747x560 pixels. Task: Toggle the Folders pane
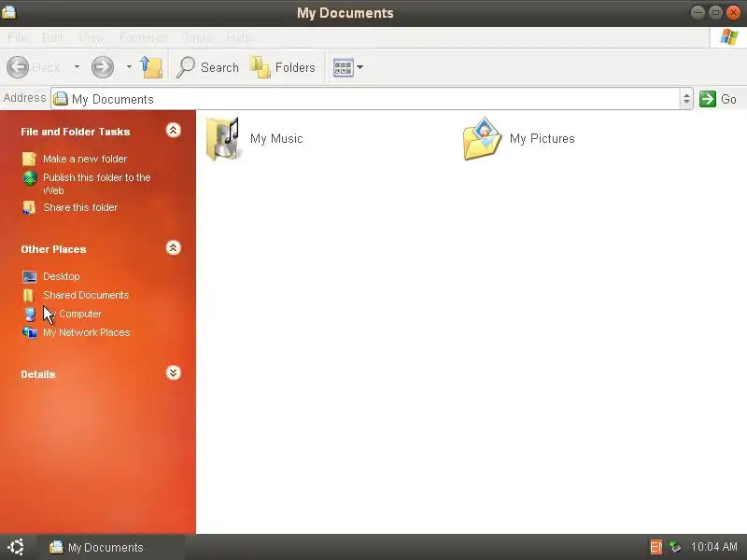tap(283, 67)
